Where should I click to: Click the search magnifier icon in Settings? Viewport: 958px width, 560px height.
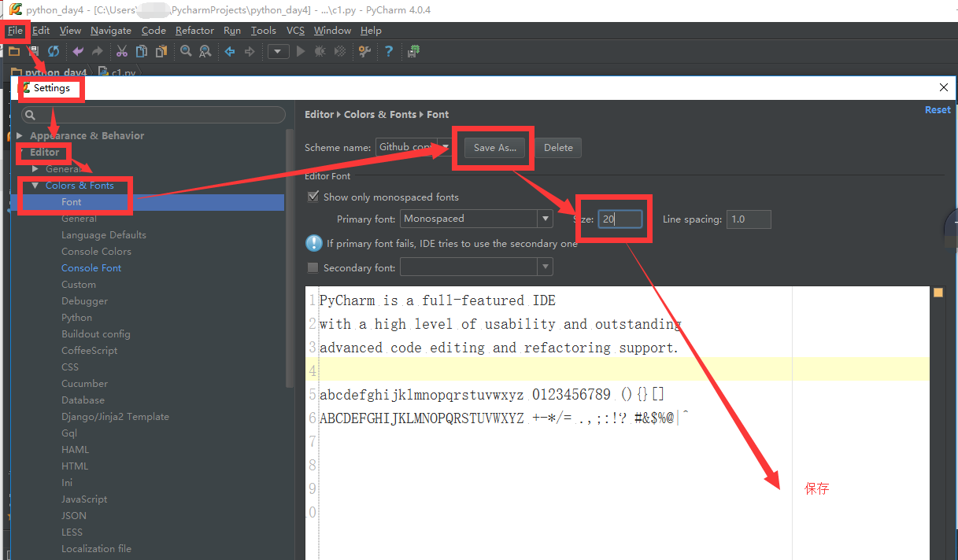(x=30, y=115)
